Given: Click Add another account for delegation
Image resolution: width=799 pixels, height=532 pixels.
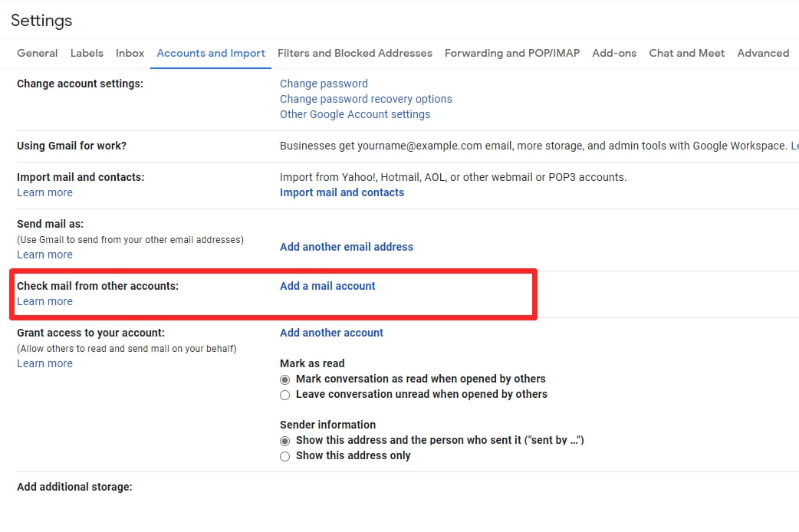Looking at the screenshot, I should coord(331,333).
